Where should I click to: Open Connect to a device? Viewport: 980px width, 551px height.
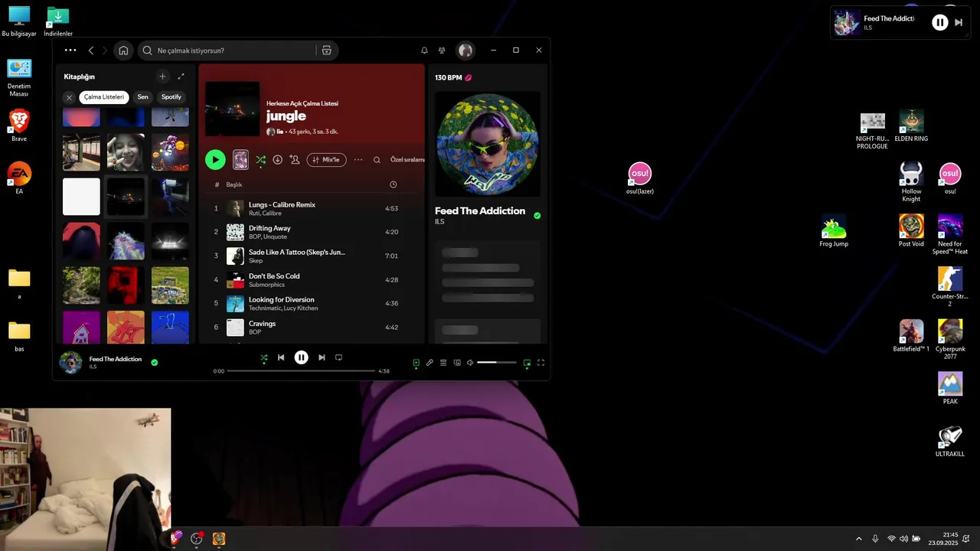tap(457, 363)
